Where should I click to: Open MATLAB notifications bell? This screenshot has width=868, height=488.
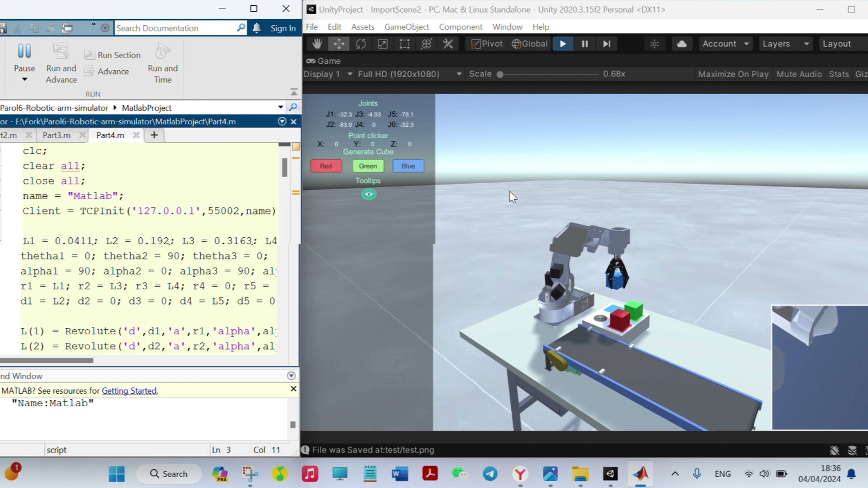pyautogui.click(x=257, y=28)
